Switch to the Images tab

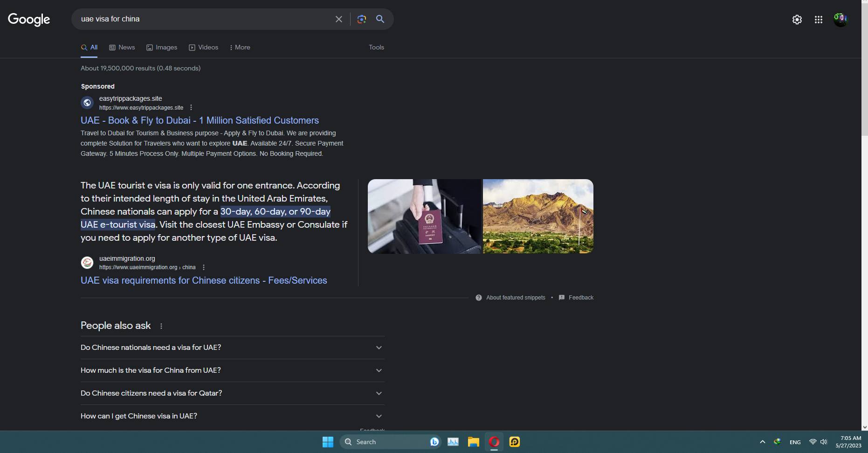point(162,48)
